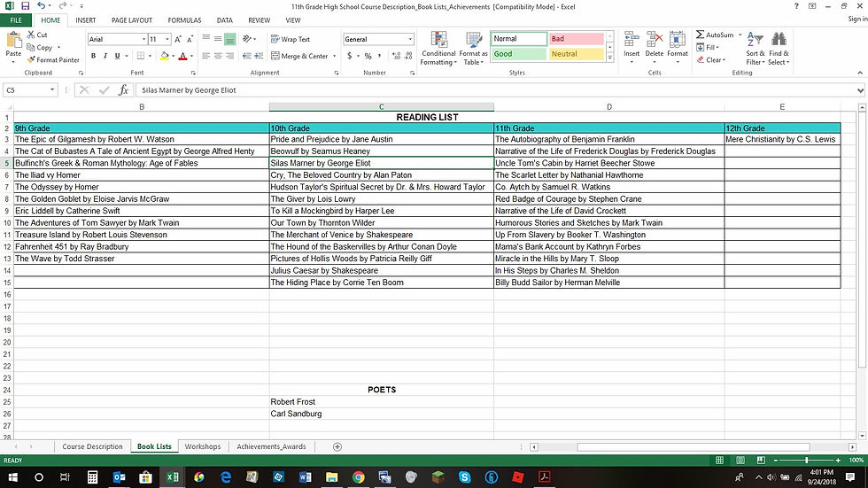The image size is (868, 488).
Task: Click the Insert Function fx button
Action: [123, 89]
